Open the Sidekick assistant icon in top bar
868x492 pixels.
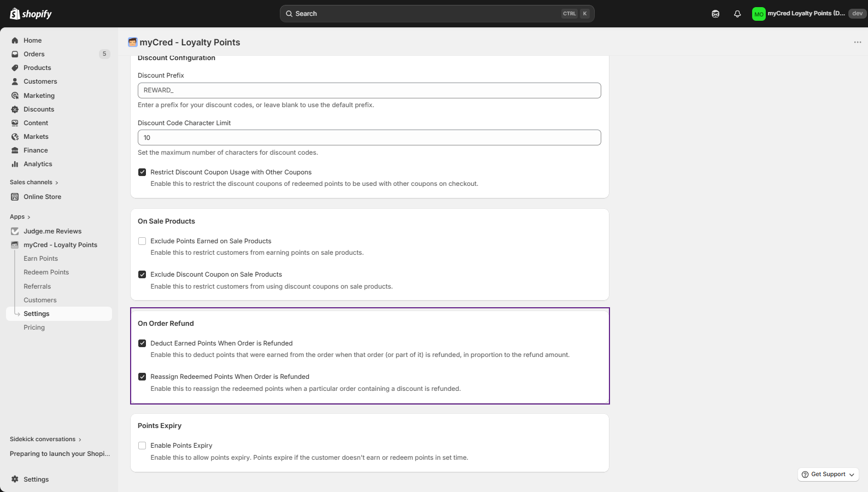tap(715, 14)
